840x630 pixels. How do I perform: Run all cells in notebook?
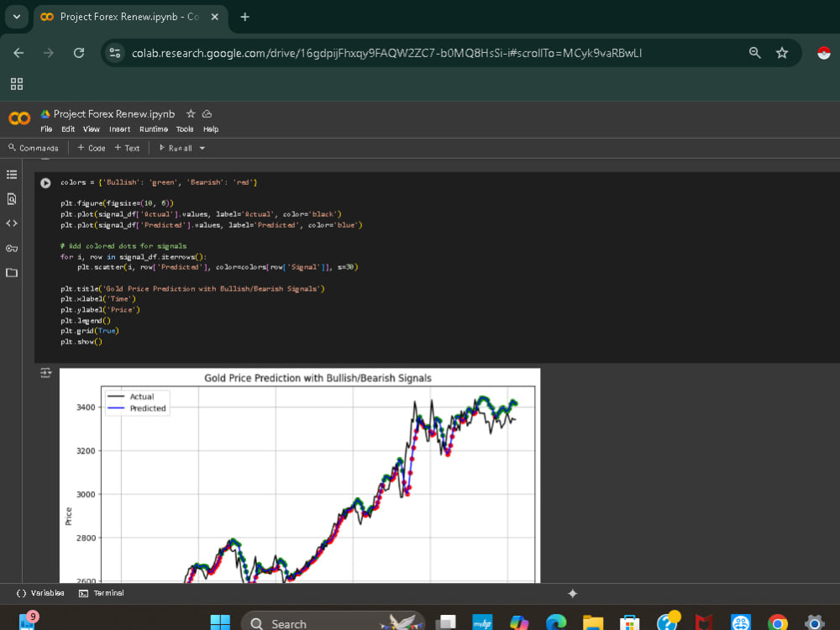pyautogui.click(x=176, y=148)
